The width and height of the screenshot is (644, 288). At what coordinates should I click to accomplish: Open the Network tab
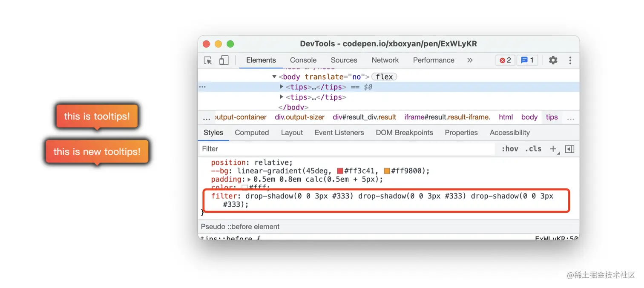click(385, 60)
